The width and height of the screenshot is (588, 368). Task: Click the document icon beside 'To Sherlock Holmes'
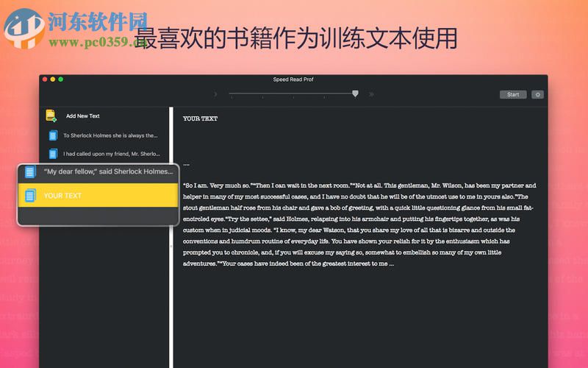pos(53,135)
